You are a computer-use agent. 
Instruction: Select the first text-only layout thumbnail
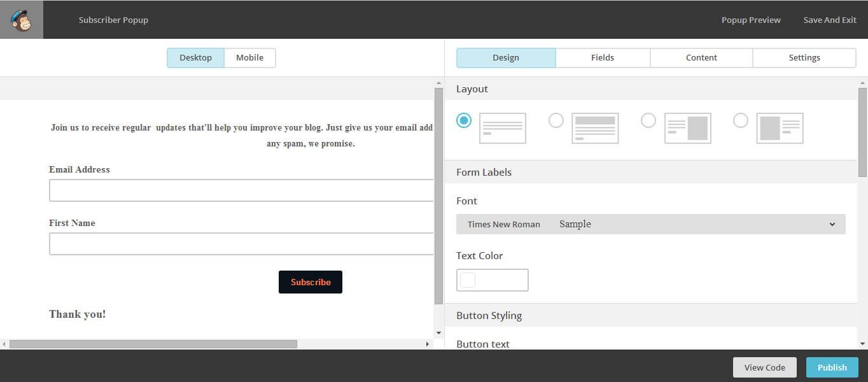(502, 127)
